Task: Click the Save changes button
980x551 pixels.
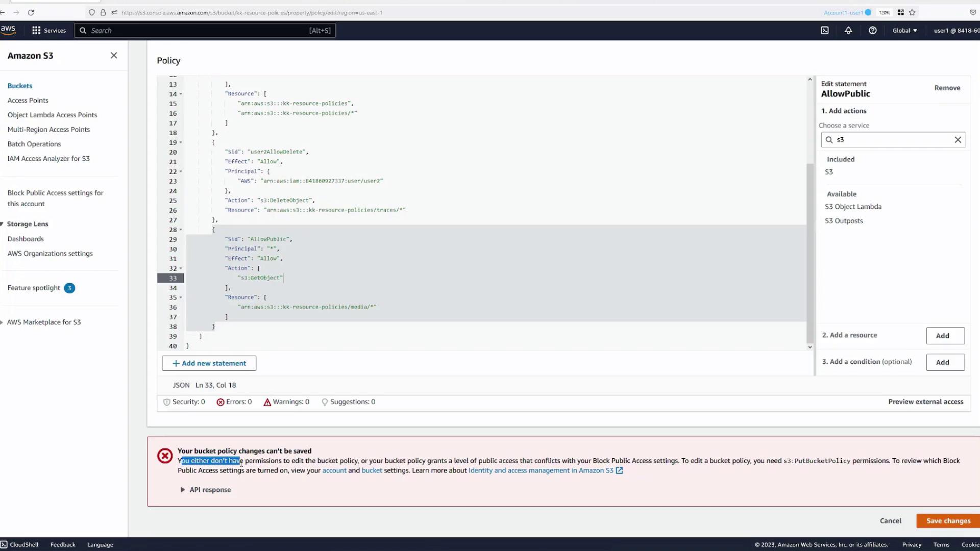Action: coord(948,521)
